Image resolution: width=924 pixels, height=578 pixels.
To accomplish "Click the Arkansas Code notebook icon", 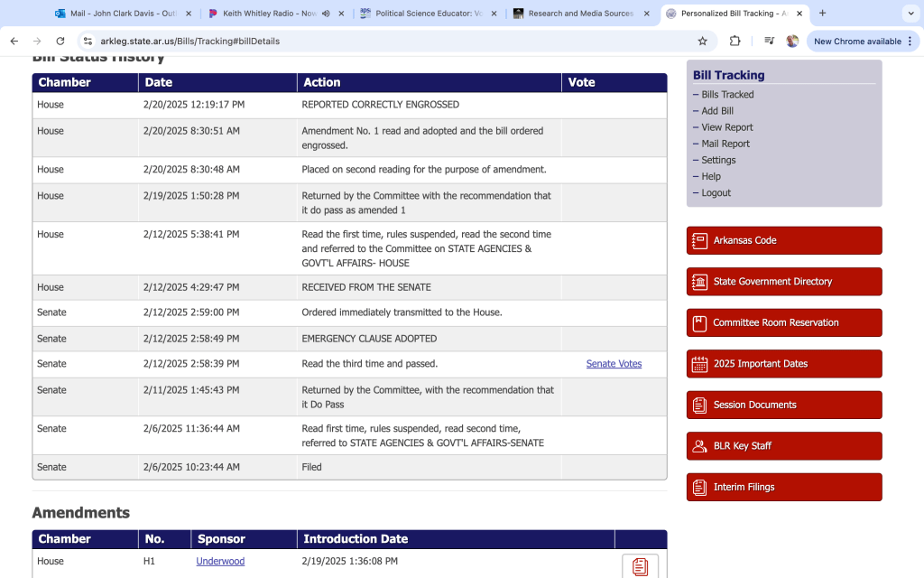I will pyautogui.click(x=699, y=241).
